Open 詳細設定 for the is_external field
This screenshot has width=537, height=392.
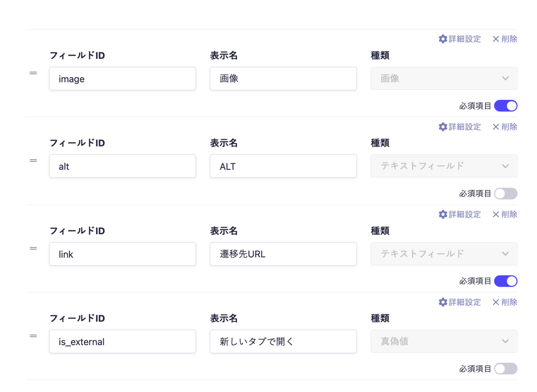[x=464, y=302]
